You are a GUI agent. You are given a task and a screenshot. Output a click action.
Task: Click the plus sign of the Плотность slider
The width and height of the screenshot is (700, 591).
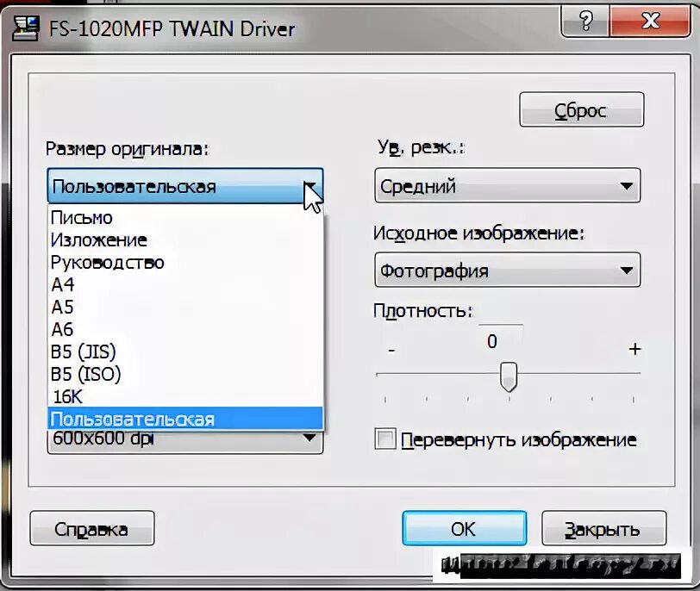point(634,349)
